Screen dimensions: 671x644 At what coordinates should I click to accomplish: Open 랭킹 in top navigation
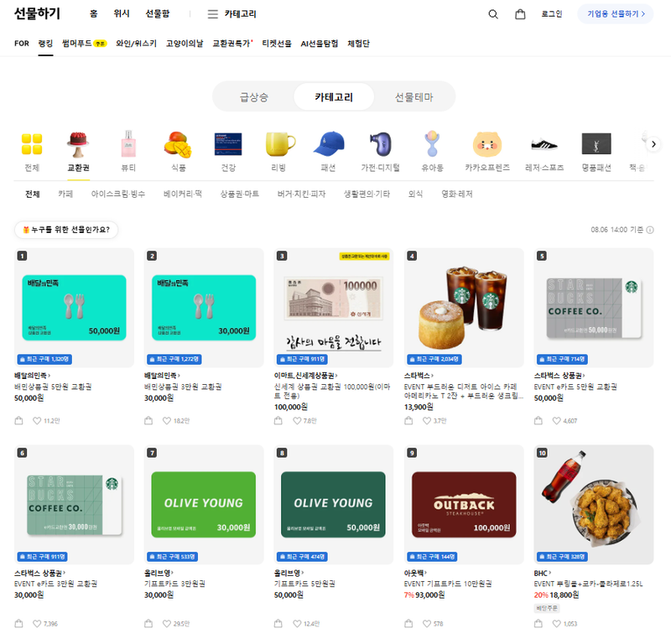[x=45, y=44]
